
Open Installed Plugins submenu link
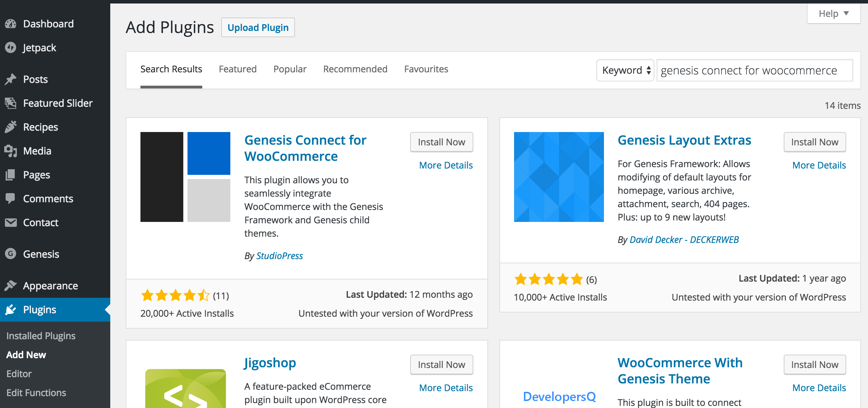click(41, 336)
